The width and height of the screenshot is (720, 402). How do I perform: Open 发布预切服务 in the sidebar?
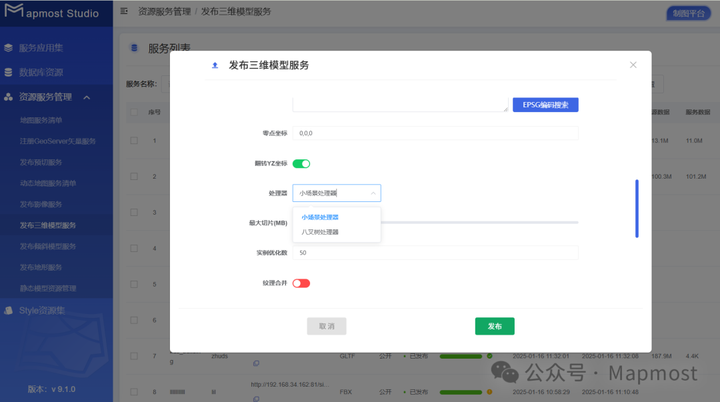[x=41, y=162]
